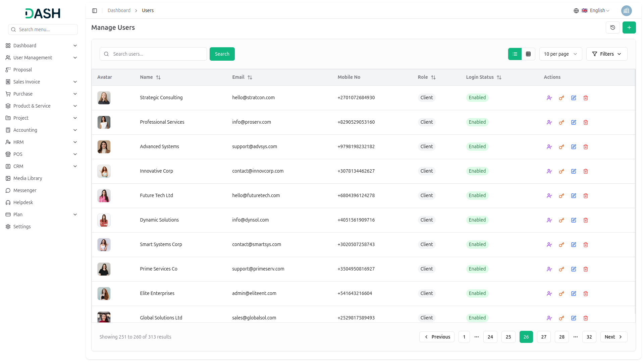Click the green add user plus button
This screenshot has height=362, width=644.
pyautogui.click(x=629, y=27)
